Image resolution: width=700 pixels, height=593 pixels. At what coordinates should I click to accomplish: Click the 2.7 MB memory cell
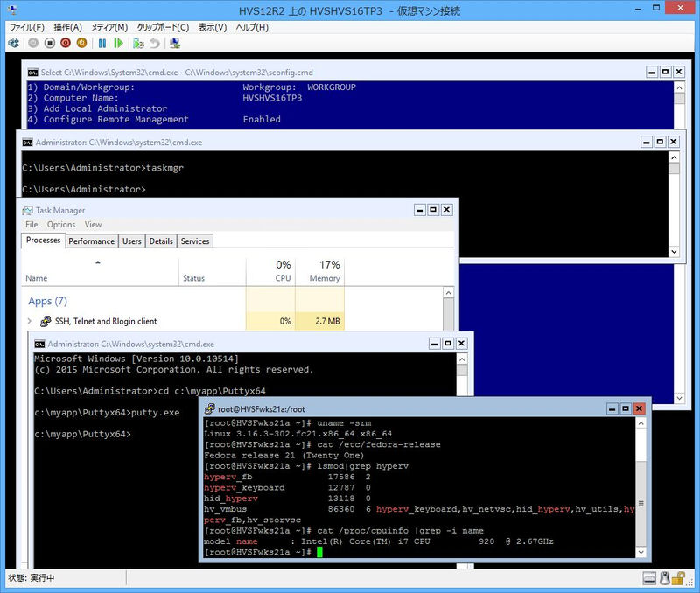(x=319, y=321)
